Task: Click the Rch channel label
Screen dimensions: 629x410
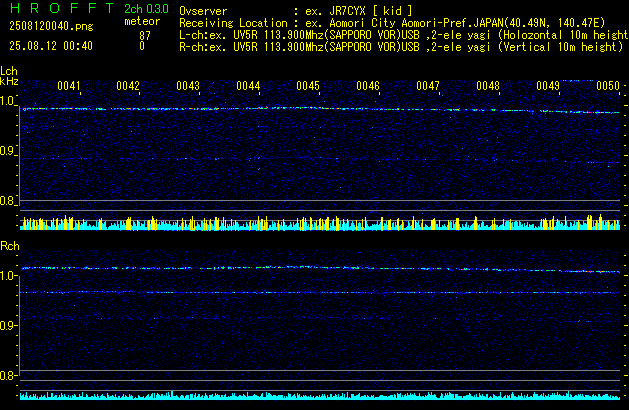Action: pos(10,246)
